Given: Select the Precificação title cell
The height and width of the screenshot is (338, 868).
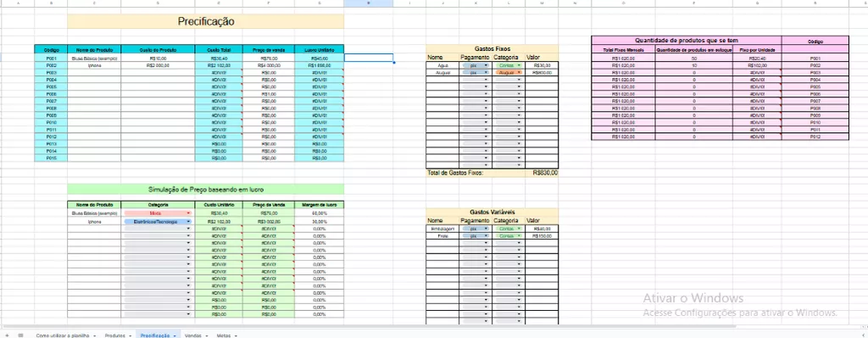Looking at the screenshot, I should pyautogui.click(x=205, y=21).
